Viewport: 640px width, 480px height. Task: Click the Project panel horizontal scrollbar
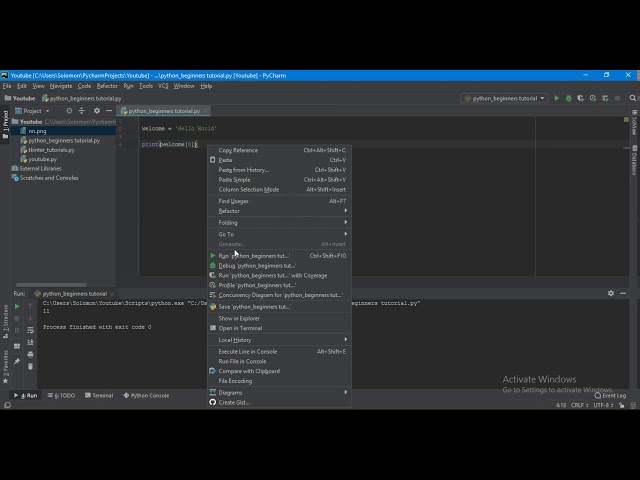(x=51, y=284)
